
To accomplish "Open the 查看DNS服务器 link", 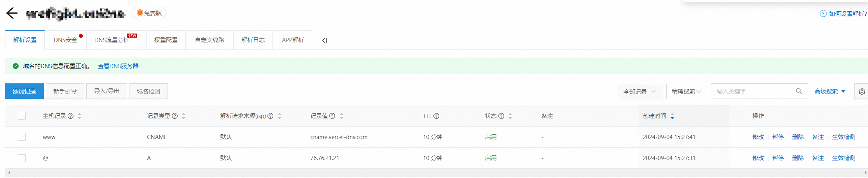I will coord(118,66).
